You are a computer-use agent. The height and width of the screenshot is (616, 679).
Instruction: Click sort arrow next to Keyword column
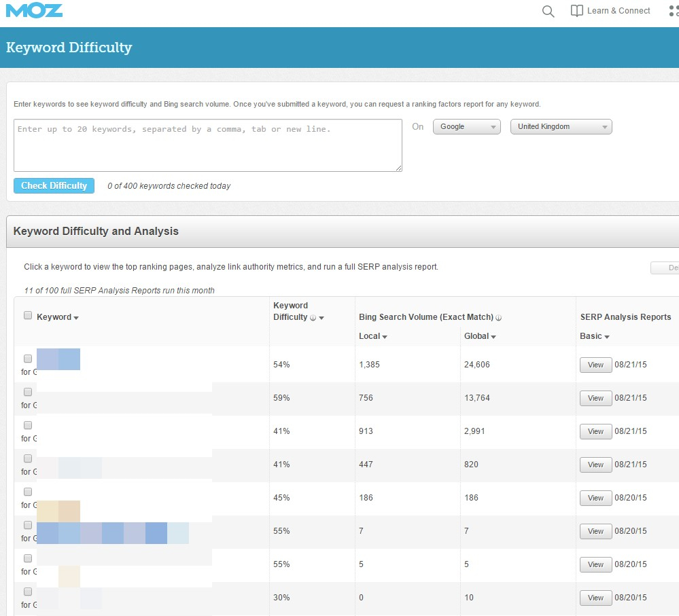tap(76, 318)
